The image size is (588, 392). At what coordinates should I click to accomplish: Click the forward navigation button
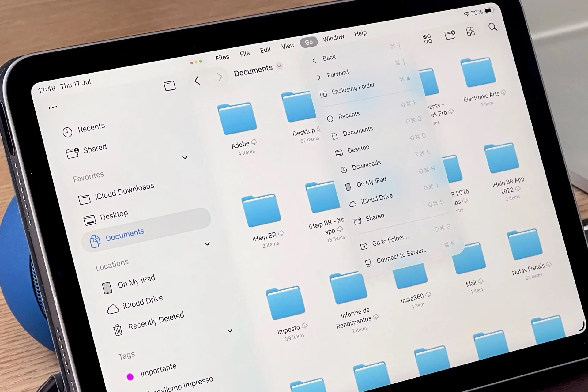[220, 77]
